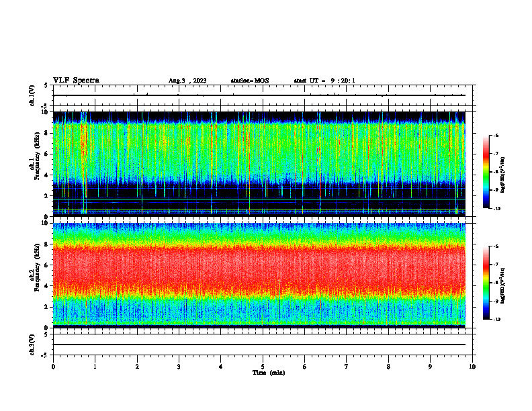Viewport: 532px width, 411px height.
Task: Click the "8" tick on ch.2 frequency axis
Action: pos(48,244)
